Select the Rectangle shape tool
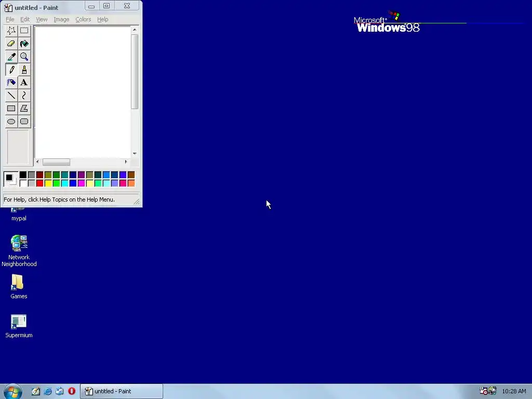The image size is (532, 399). (11, 109)
